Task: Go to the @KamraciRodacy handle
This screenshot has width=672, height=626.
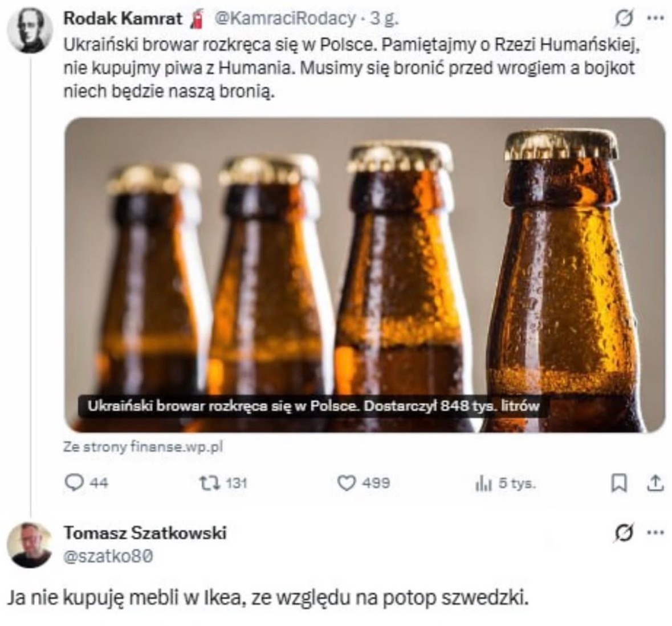Action: click(284, 18)
